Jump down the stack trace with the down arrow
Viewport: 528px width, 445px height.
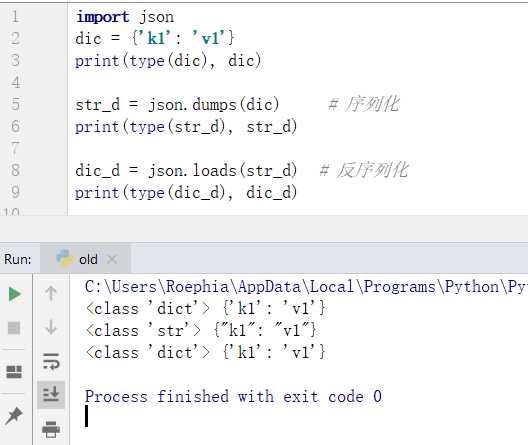[x=51, y=327]
